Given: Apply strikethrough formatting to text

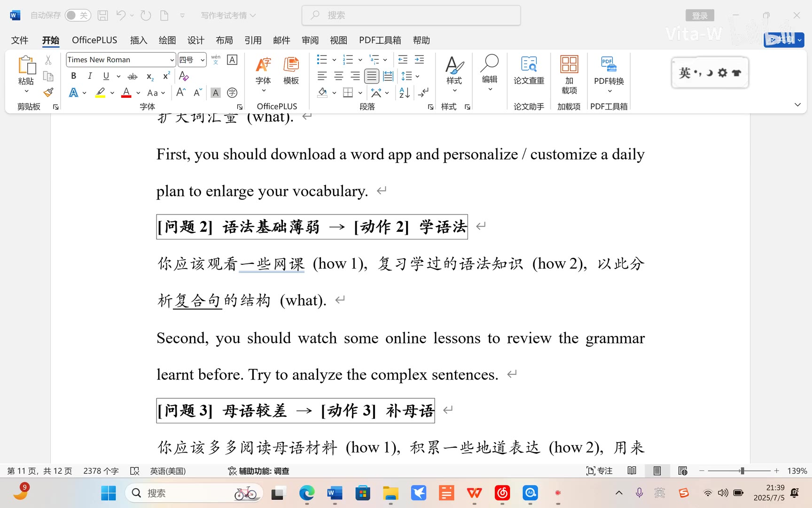Looking at the screenshot, I should coord(133,76).
